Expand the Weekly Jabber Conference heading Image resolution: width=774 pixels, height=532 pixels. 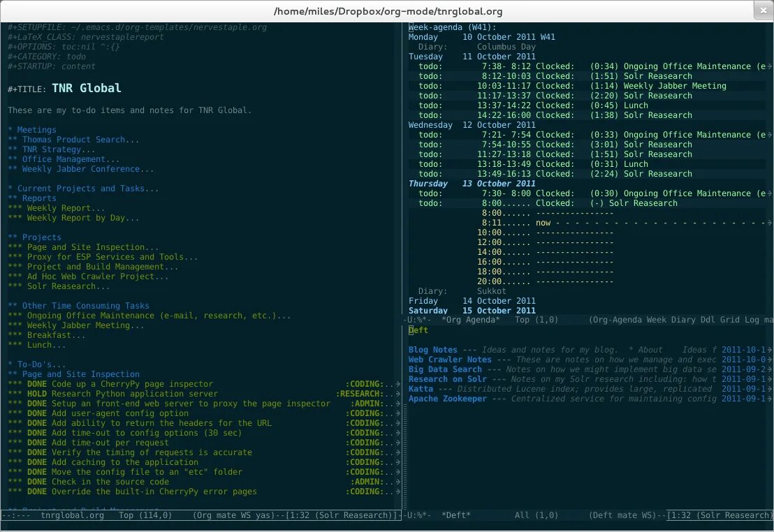click(x=81, y=169)
